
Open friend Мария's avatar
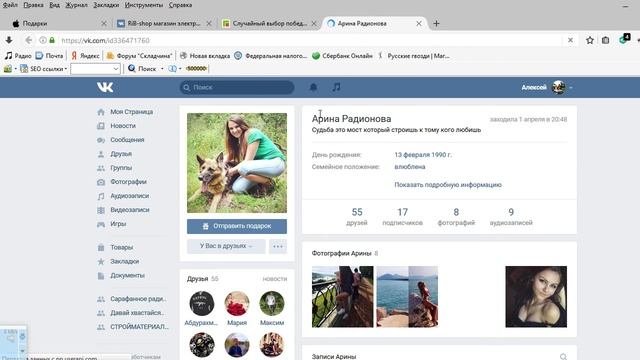[237, 303]
